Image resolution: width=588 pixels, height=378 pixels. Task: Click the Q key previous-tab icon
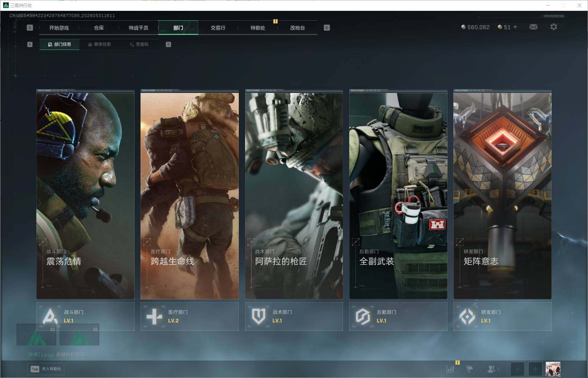click(30, 28)
